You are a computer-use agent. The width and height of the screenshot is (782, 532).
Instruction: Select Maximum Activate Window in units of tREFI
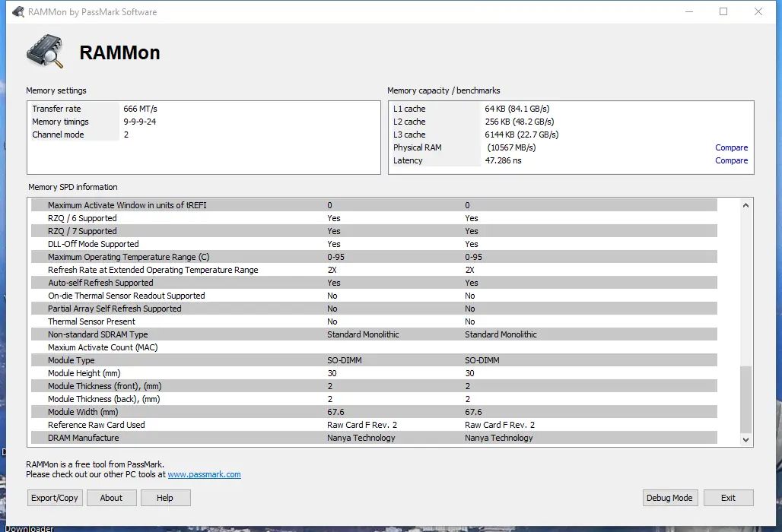coord(374,205)
